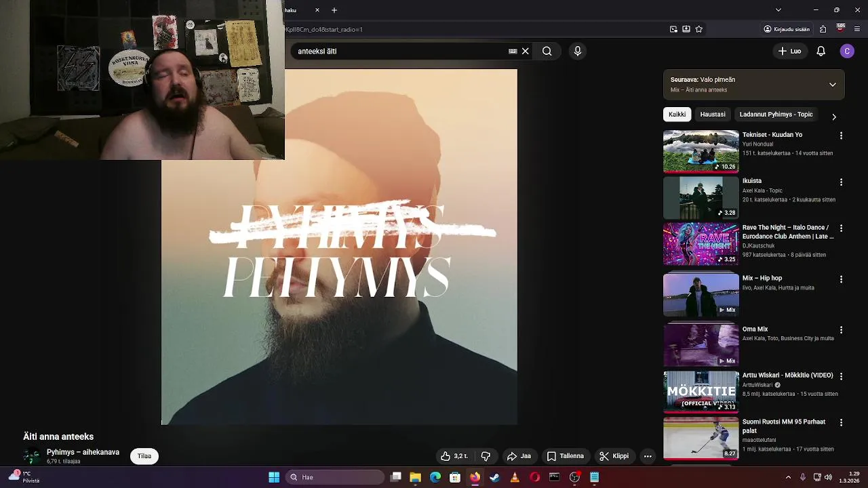Image resolution: width=868 pixels, height=488 pixels.
Task: Open options menu for 'Ikuista'
Action: click(841, 182)
